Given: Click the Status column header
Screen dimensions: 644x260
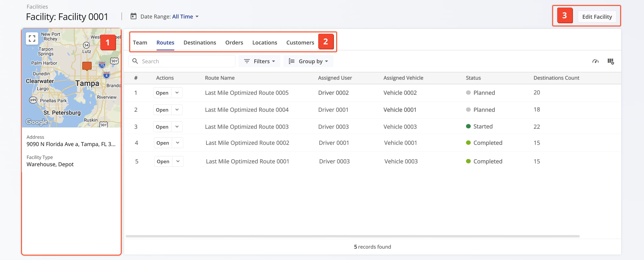Looking at the screenshot, I should click(473, 78).
